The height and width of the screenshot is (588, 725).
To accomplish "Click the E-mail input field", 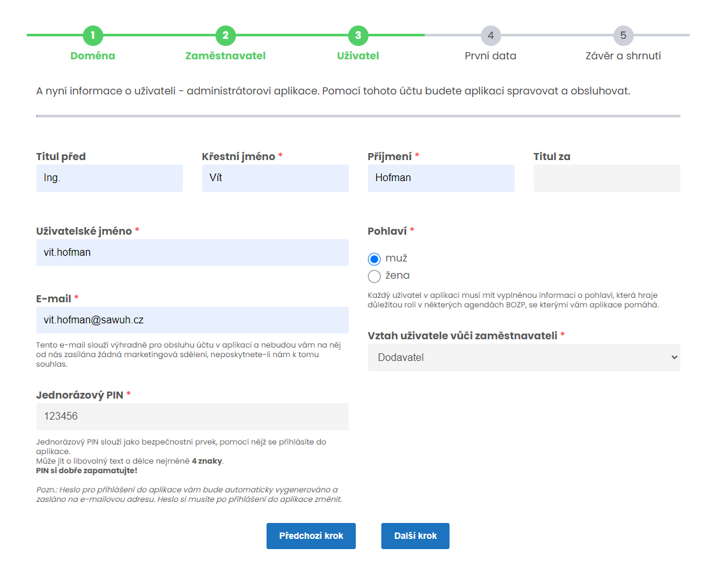I will coord(192,320).
